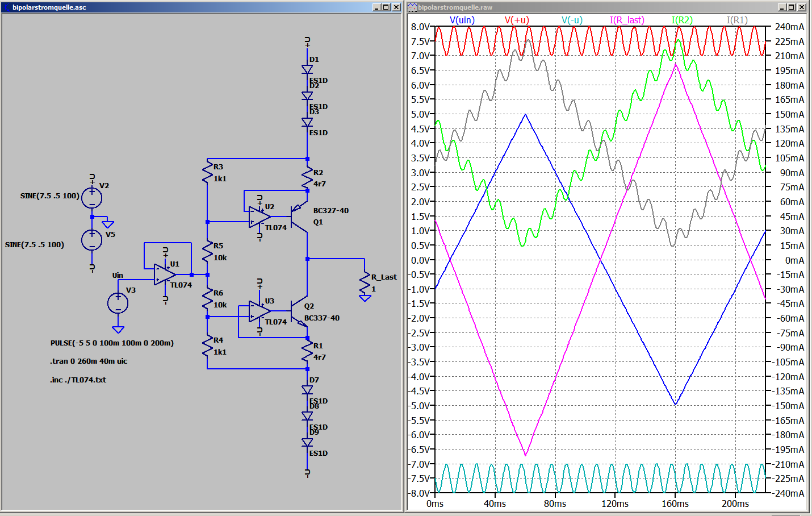Click op-amp U3 symbol
This screenshot has width=812, height=516.
(259, 311)
